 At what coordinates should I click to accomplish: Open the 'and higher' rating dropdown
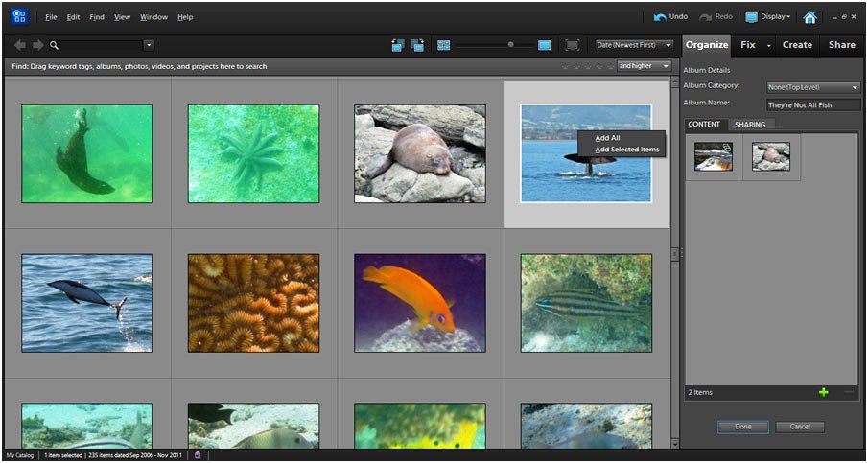click(645, 66)
